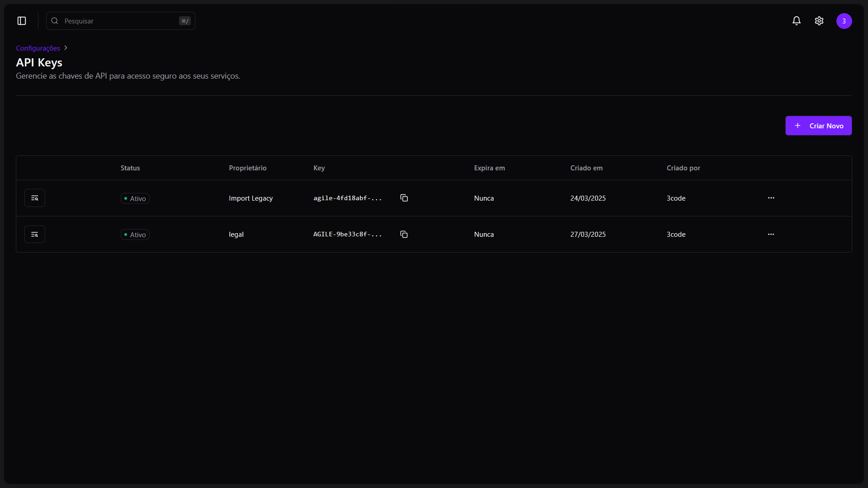This screenshot has width=868, height=488.
Task: Sort by the Criado em column header
Action: pos(586,168)
